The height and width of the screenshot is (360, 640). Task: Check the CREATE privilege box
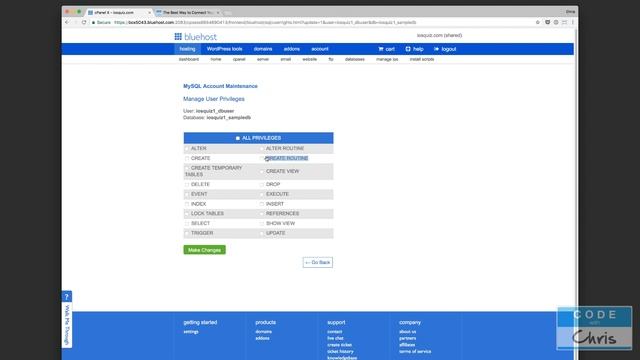[x=187, y=158]
